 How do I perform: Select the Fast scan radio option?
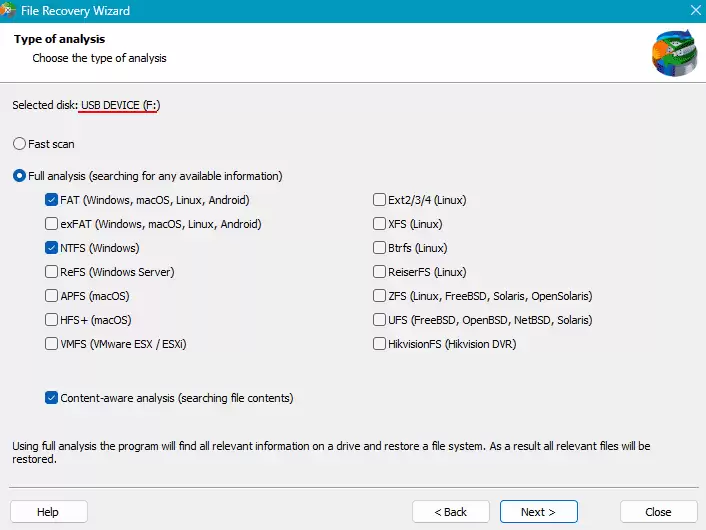(x=20, y=144)
